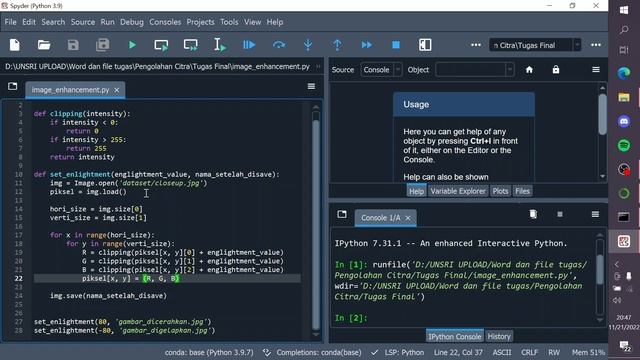Switch to Variable Explorer tab
Viewport: 640px width, 360px height.
(x=458, y=191)
